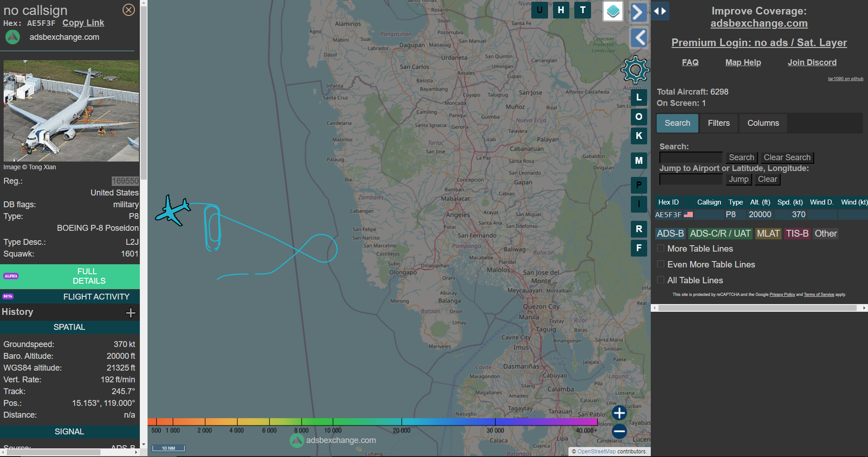Viewport: 868px width, 457px height.
Task: Click the R map button
Action: tap(639, 229)
